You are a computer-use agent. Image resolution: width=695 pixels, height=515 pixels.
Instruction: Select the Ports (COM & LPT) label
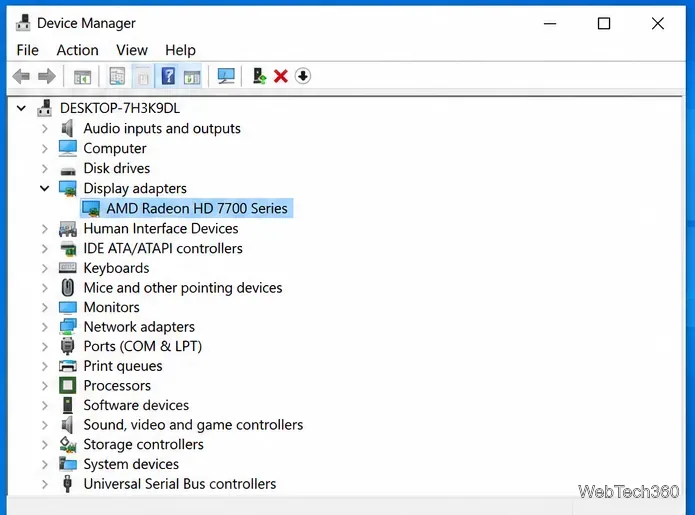point(143,346)
